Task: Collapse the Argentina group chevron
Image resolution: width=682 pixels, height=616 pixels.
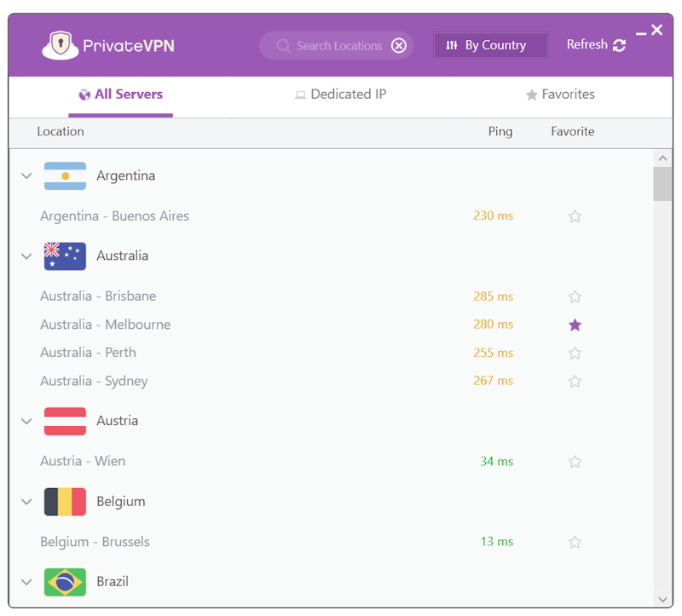Action: coord(27,176)
